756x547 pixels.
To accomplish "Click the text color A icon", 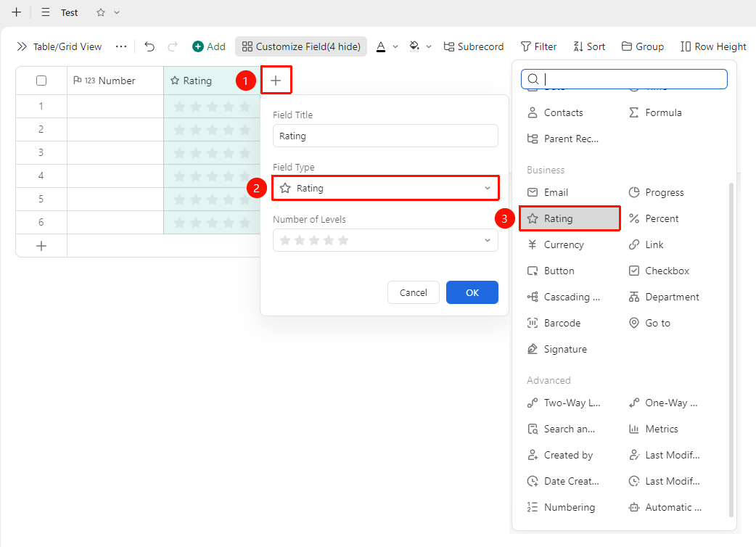I will coord(381,46).
